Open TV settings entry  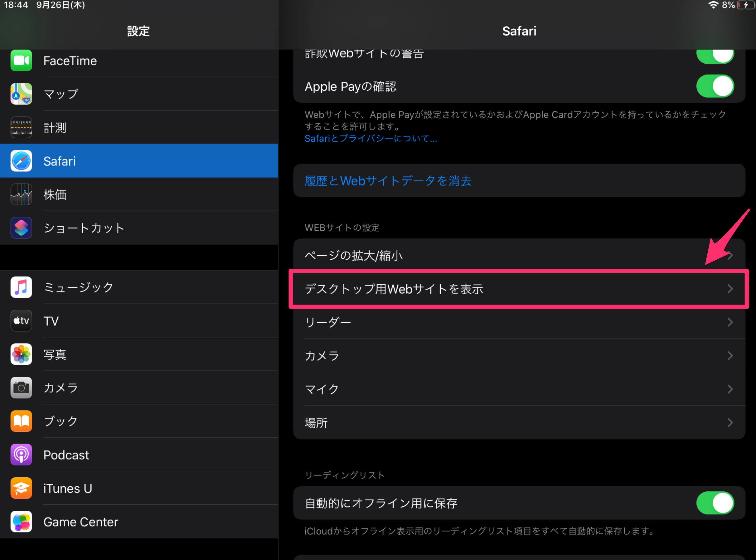pos(139,321)
